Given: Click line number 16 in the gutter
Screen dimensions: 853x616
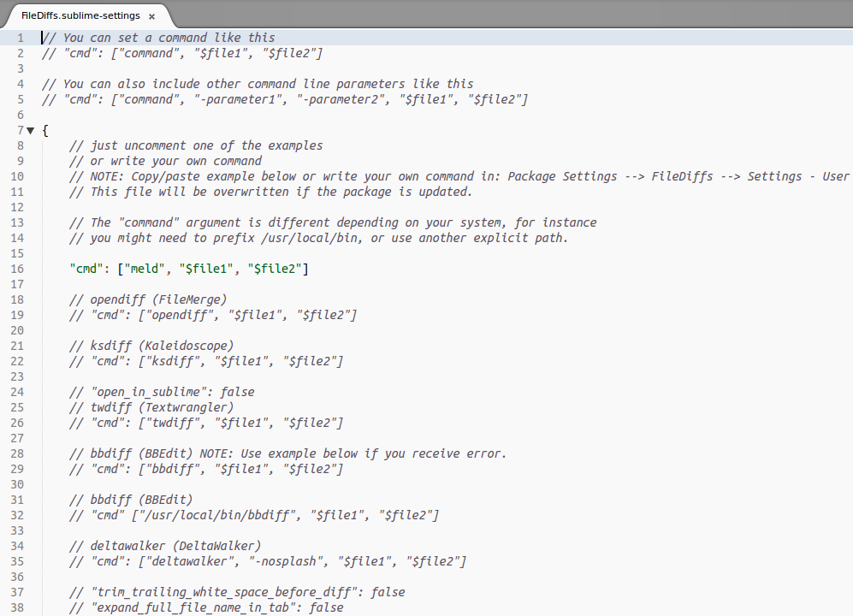Looking at the screenshot, I should click(x=17, y=269).
